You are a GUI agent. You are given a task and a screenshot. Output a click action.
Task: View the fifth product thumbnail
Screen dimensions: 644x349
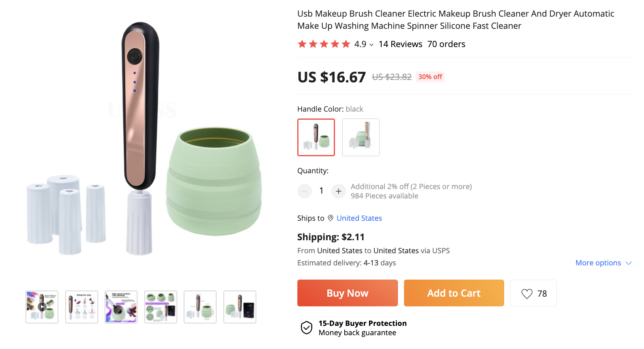coord(200,307)
